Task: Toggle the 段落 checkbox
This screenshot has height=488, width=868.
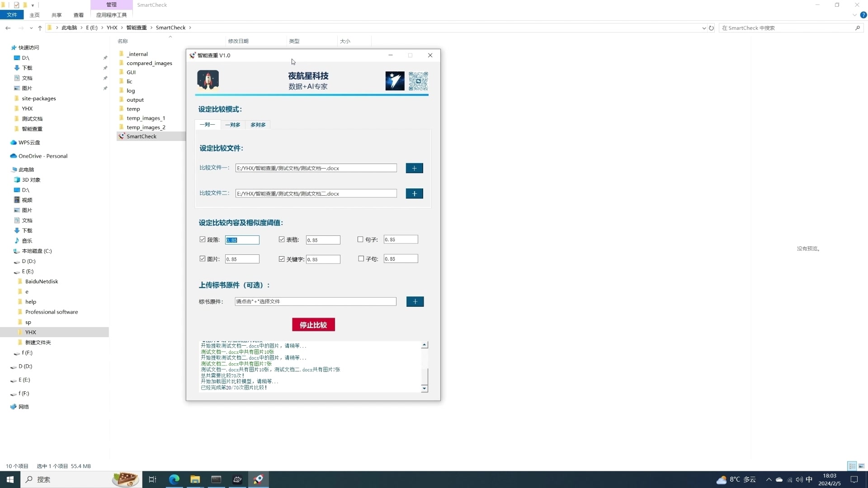Action: click(203, 239)
